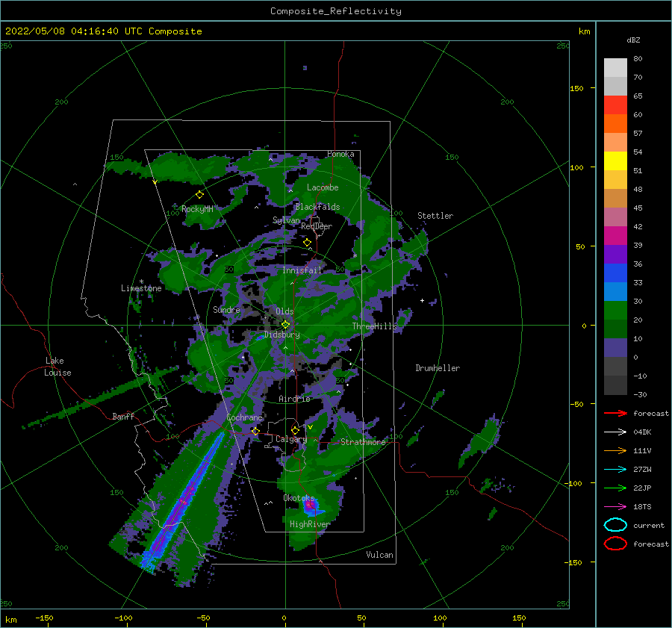
Task: Pick the purple 36-39 dBZ swatch
Action: tap(615, 255)
